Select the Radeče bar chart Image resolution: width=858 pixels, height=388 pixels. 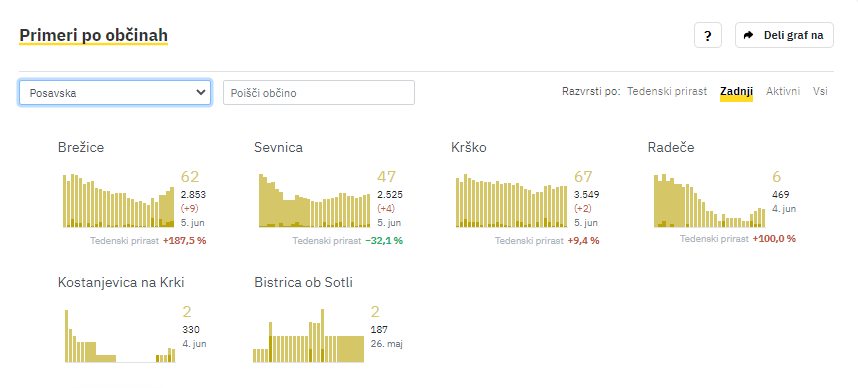[709, 200]
